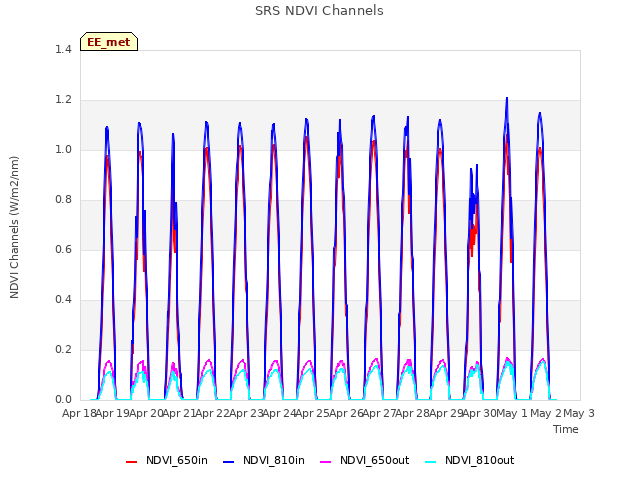The height and width of the screenshot is (480, 640).
Task: Toggle the NDVI_810out legend entry
Action: point(469,461)
